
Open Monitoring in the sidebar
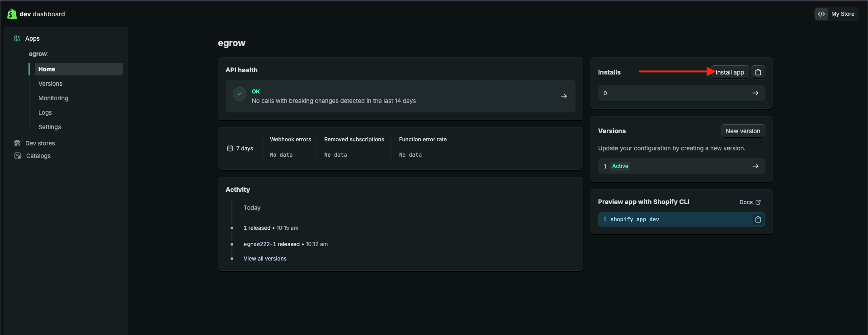point(53,98)
